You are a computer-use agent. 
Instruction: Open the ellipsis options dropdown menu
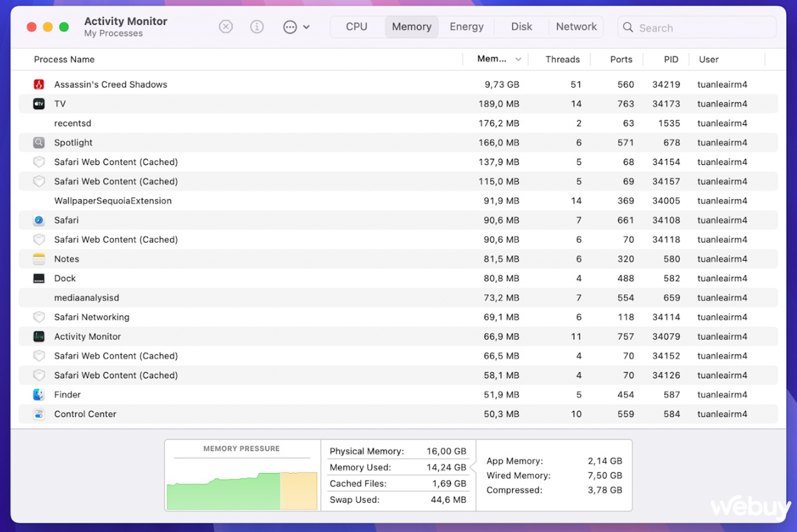pyautogui.click(x=290, y=27)
